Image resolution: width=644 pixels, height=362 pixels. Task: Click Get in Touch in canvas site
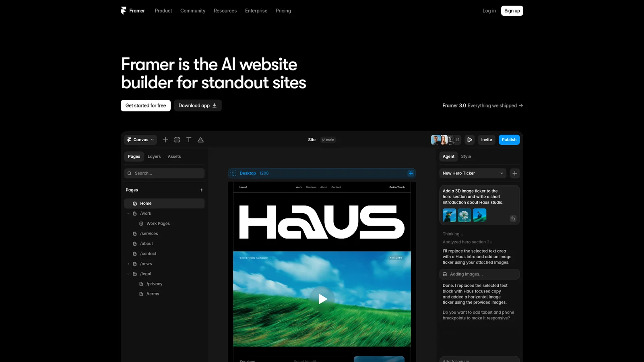coord(397,187)
